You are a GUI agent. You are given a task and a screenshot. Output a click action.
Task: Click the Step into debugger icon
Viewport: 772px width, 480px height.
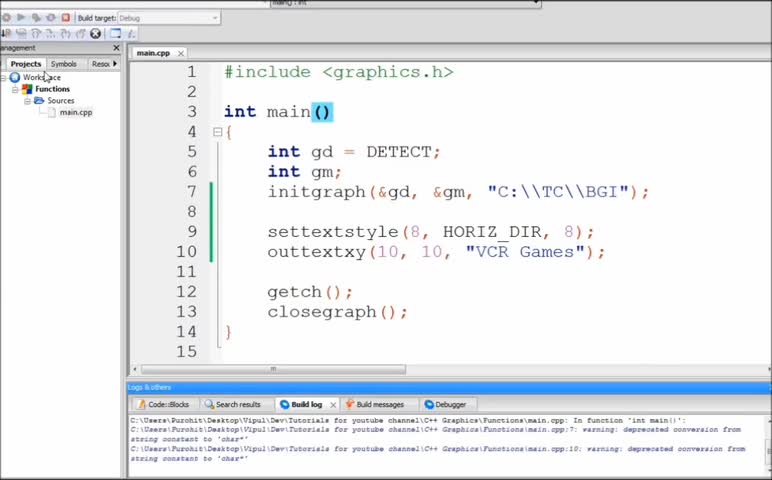[x=36, y=33]
